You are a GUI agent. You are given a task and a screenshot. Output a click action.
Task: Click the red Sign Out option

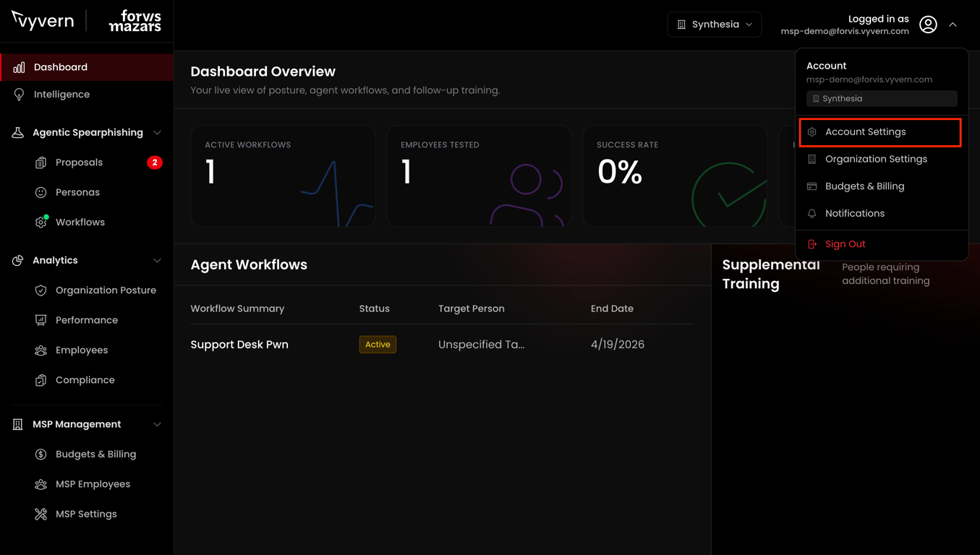tap(845, 244)
